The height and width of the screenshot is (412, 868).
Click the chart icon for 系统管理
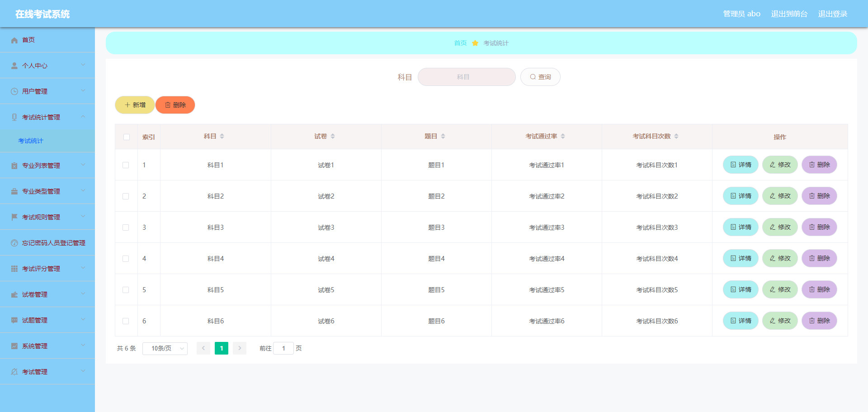14,346
